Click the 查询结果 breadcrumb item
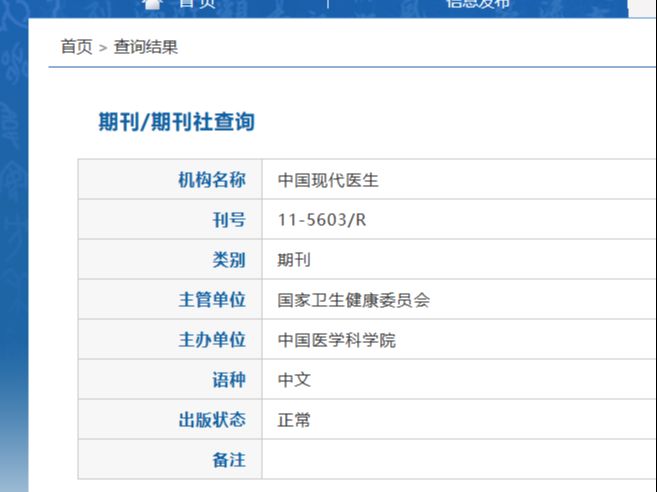 point(146,47)
